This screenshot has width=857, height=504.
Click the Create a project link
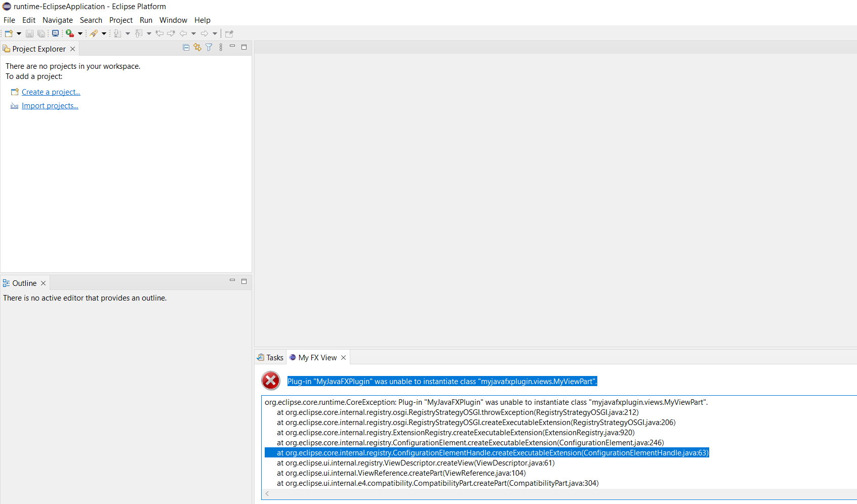(x=51, y=92)
